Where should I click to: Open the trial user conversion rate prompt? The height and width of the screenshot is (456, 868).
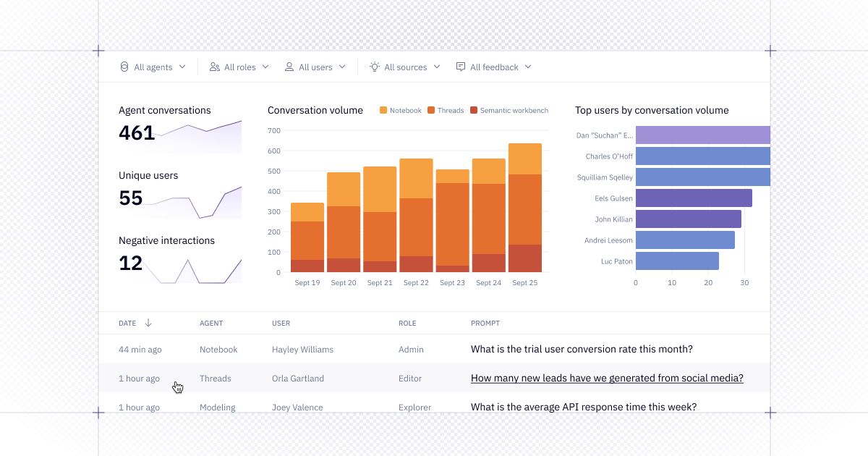[582, 349]
